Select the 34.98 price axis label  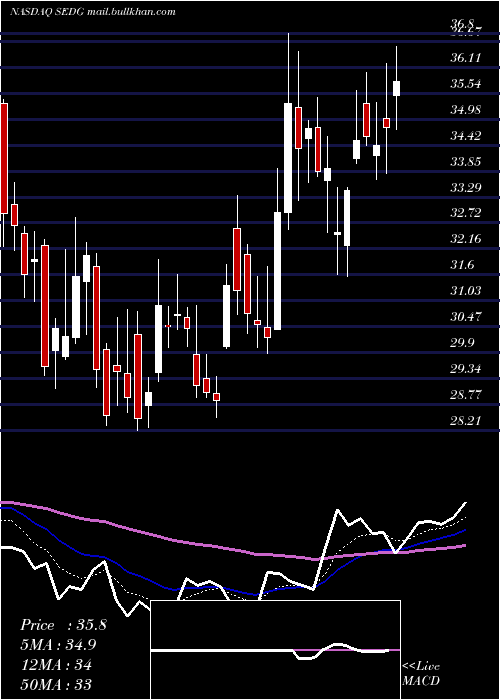click(466, 109)
